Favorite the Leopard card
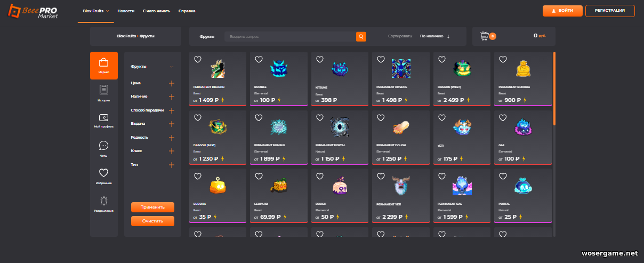 click(259, 176)
